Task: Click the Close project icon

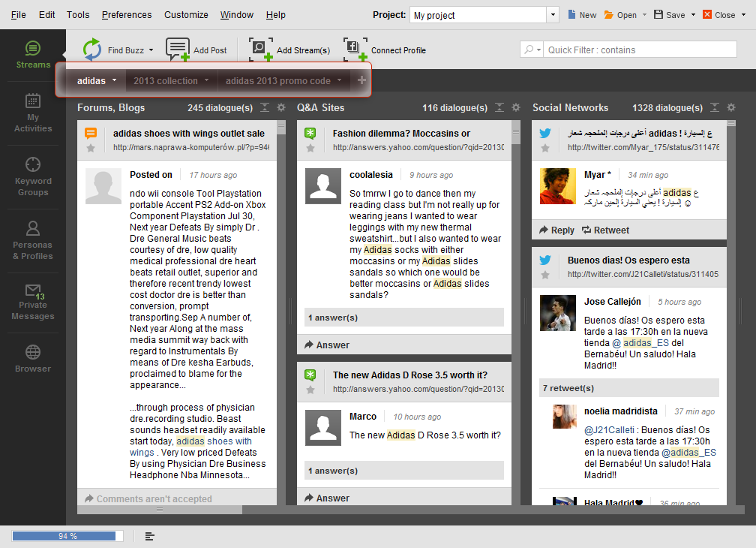Action: pyautogui.click(x=707, y=14)
